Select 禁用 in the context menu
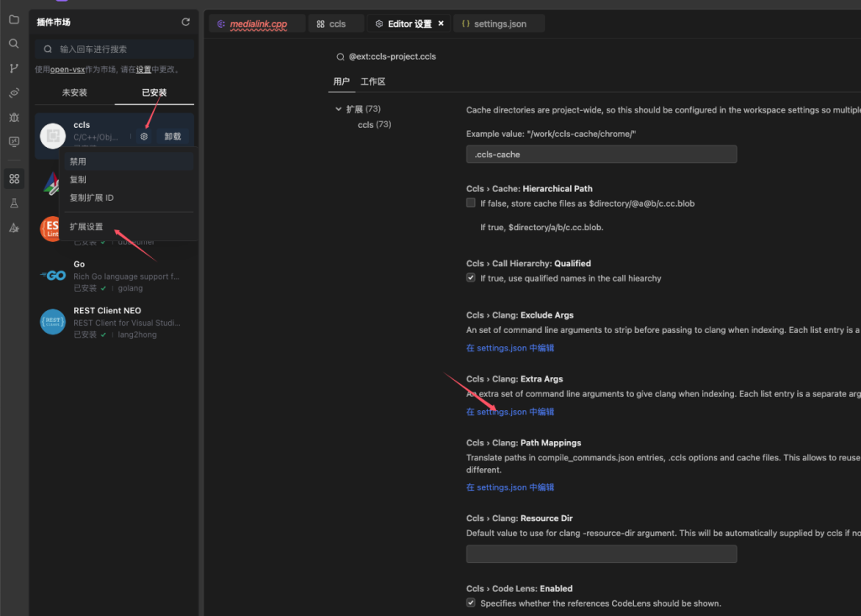Image resolution: width=861 pixels, height=616 pixels. pos(129,161)
